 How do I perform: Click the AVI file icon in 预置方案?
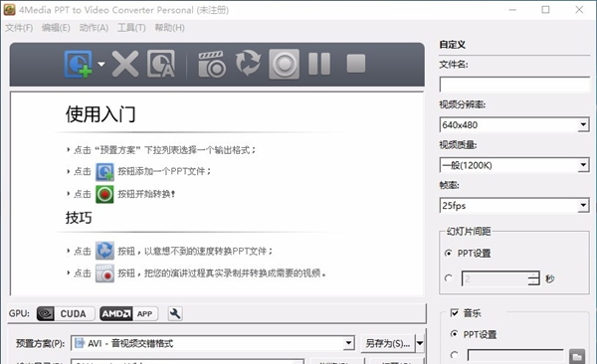[x=80, y=343]
